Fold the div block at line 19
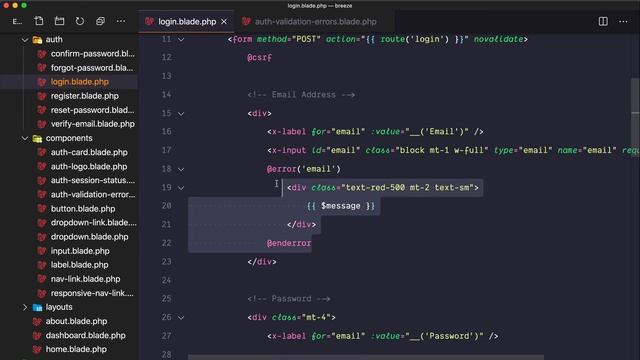This screenshot has height=360, width=640. pyautogui.click(x=181, y=188)
